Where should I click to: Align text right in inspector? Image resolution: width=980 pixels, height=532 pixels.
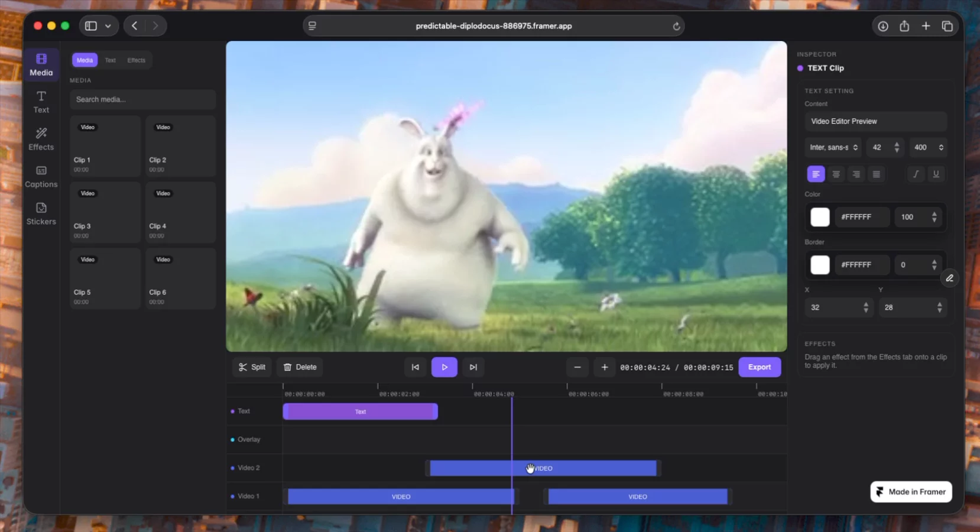click(x=856, y=174)
